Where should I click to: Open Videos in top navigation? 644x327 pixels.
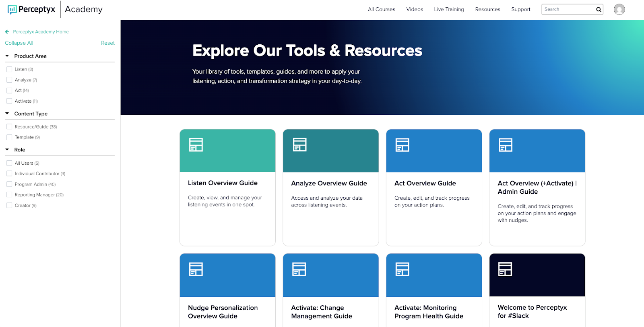click(x=415, y=9)
